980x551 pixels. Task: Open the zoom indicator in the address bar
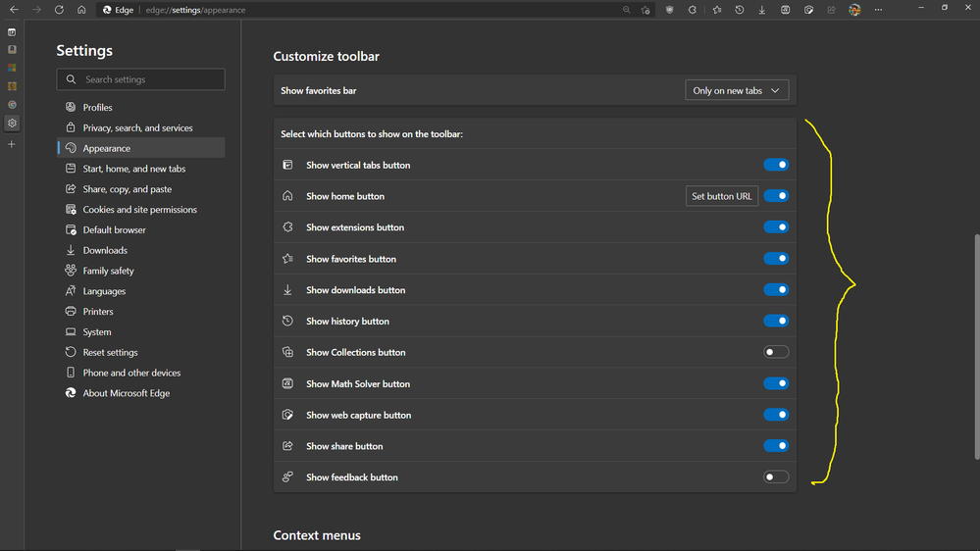tap(626, 10)
